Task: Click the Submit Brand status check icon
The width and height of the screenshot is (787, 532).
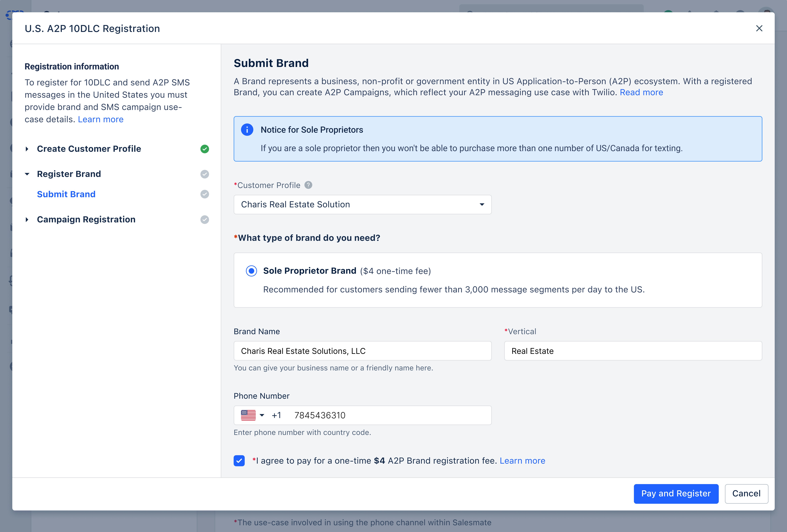Action: (x=205, y=194)
